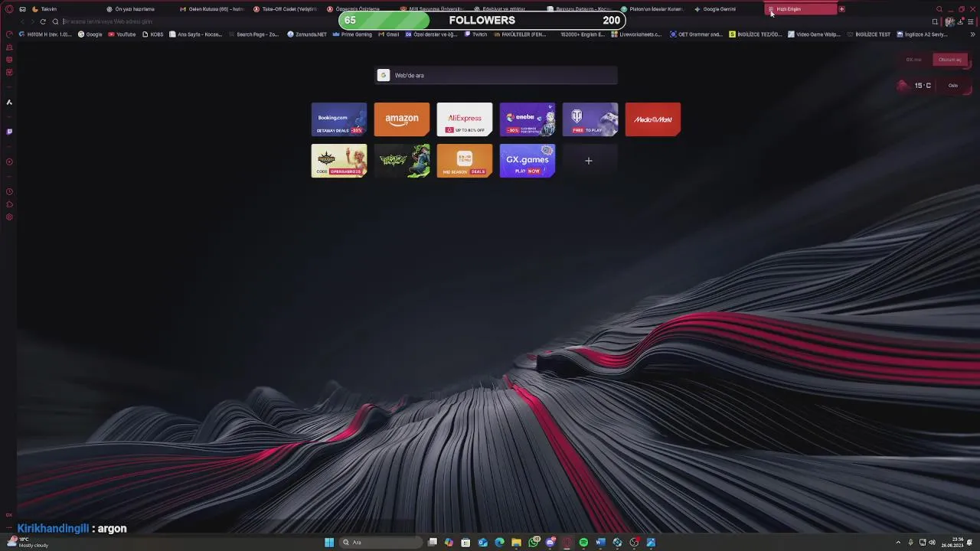Screen dimensions: 980x551
Task: Open the Windows Start menu
Action: click(x=329, y=543)
